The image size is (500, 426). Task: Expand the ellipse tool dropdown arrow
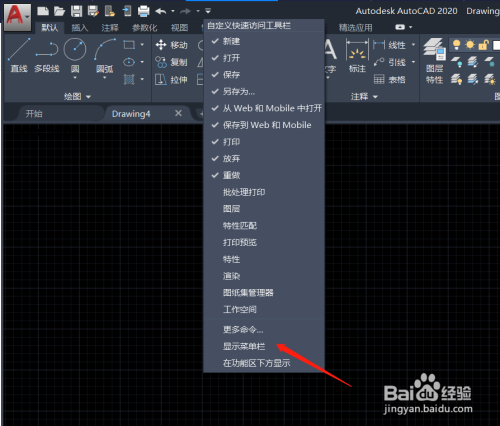point(142,62)
